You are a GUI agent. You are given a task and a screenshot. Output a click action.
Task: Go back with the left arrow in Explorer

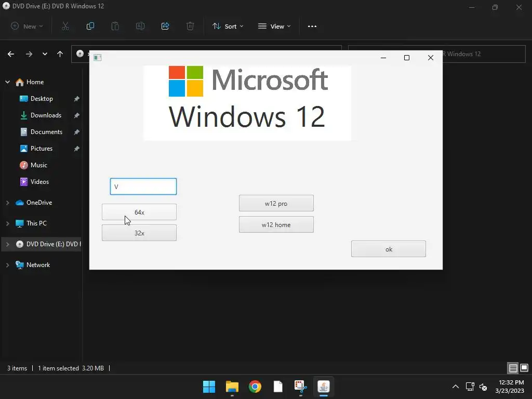point(11,54)
